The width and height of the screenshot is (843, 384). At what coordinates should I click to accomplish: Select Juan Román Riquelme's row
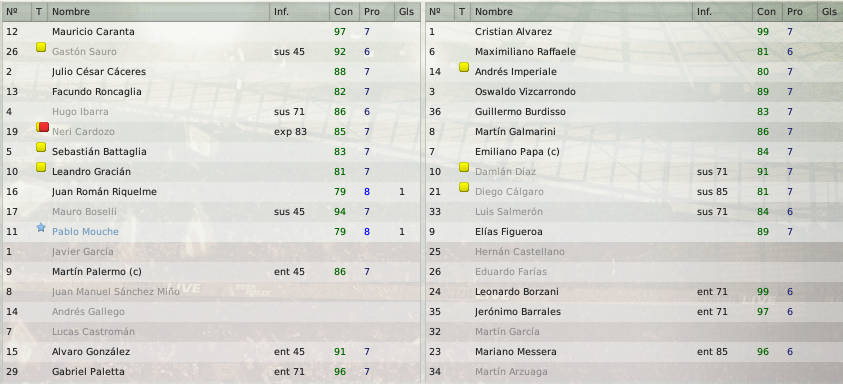point(211,191)
